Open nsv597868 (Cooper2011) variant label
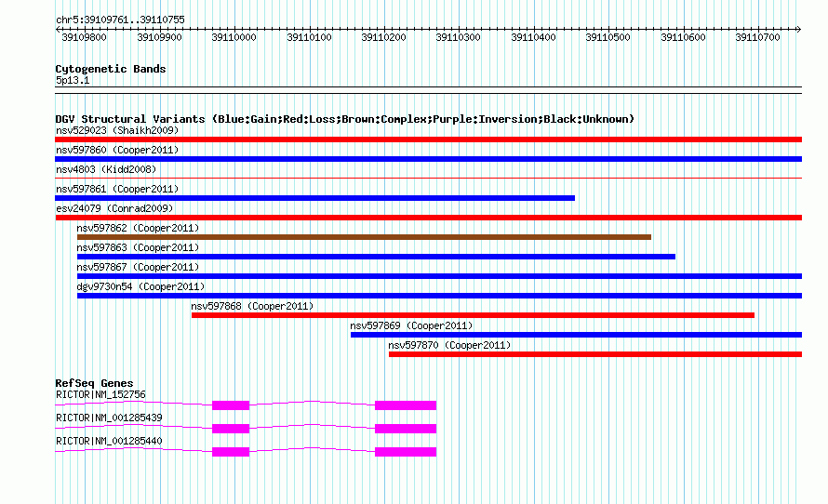 click(x=252, y=306)
